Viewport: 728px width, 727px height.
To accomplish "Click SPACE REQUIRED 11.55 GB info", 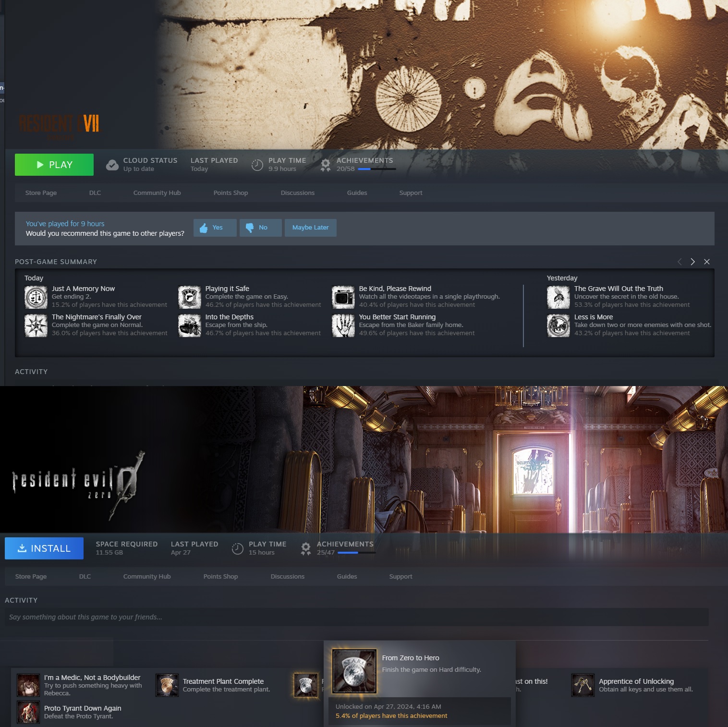I will 127,548.
